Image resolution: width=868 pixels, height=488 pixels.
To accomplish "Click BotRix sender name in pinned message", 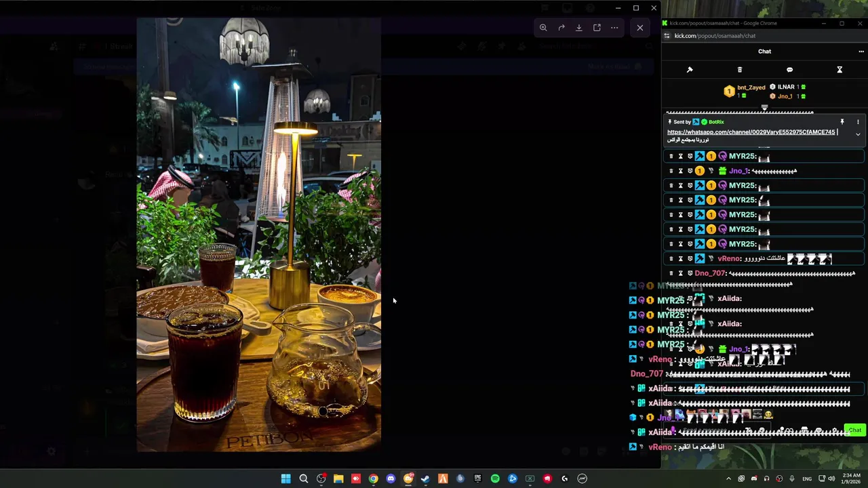I will [716, 122].
